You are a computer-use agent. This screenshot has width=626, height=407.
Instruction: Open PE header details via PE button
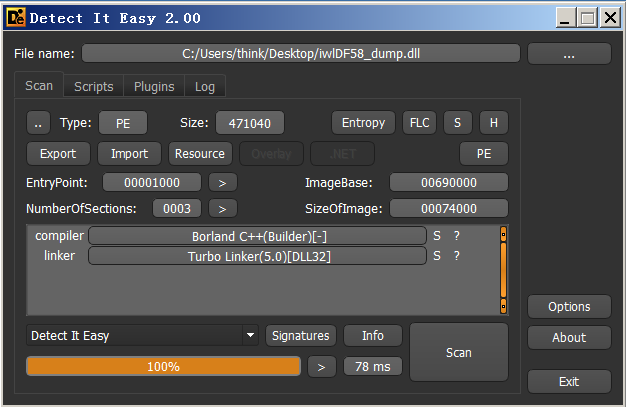tap(484, 154)
